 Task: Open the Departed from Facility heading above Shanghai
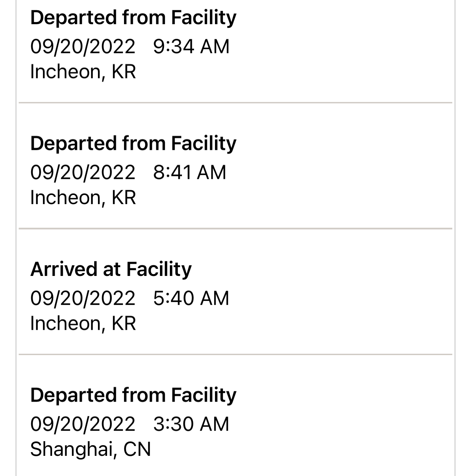[x=133, y=395]
